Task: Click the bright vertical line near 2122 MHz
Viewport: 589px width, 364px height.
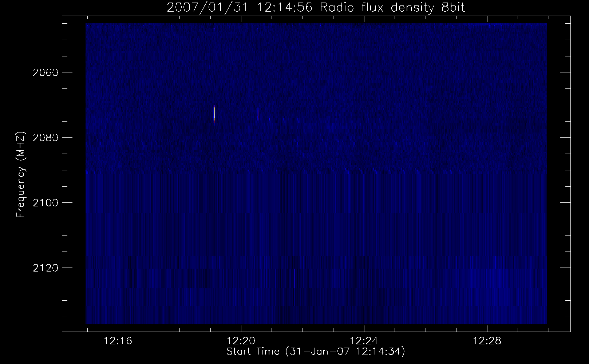Action: coord(294,278)
